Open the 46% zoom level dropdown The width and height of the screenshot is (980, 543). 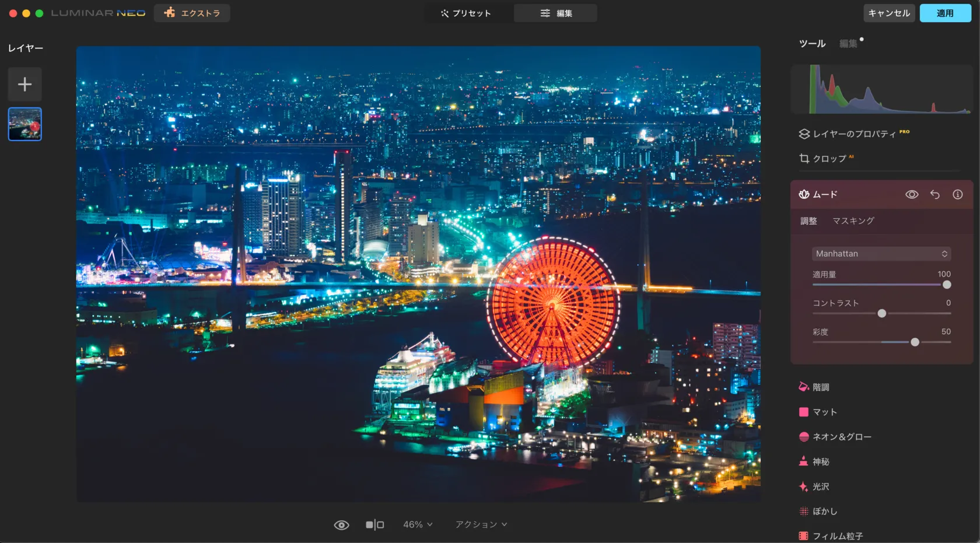(418, 525)
